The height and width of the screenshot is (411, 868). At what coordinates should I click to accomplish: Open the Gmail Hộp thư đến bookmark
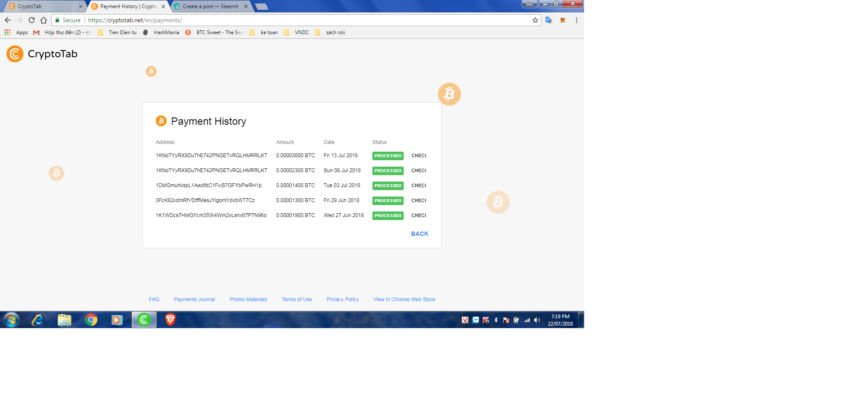(62, 32)
